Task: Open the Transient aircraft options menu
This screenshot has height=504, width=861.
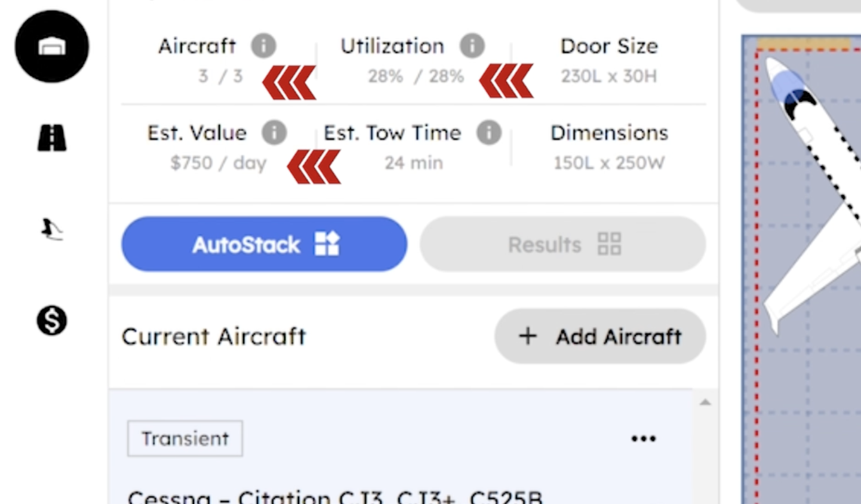Action: pos(643,439)
